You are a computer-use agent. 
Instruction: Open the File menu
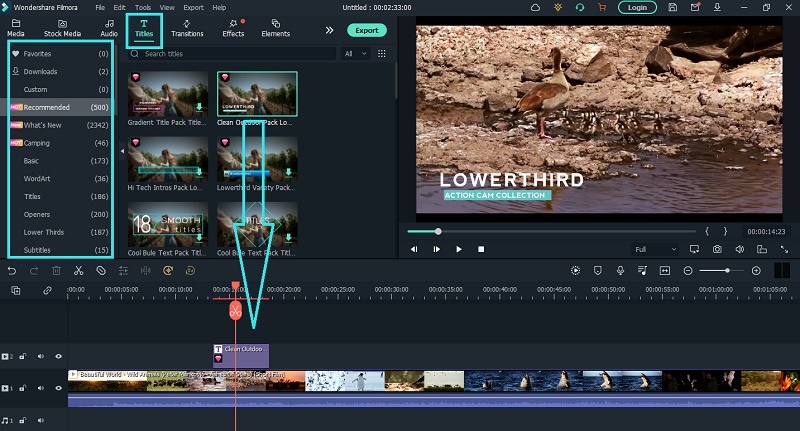(100, 7)
